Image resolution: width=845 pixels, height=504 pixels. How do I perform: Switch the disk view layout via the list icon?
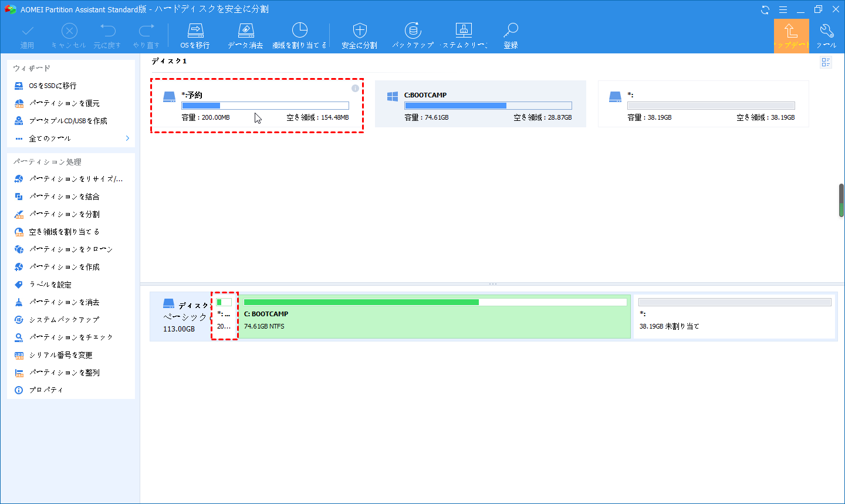coord(826,62)
